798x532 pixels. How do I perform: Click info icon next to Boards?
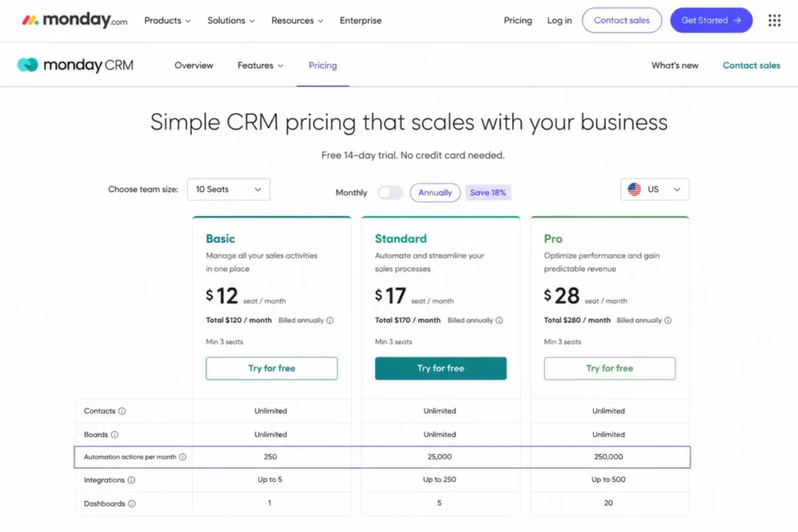[115, 435]
